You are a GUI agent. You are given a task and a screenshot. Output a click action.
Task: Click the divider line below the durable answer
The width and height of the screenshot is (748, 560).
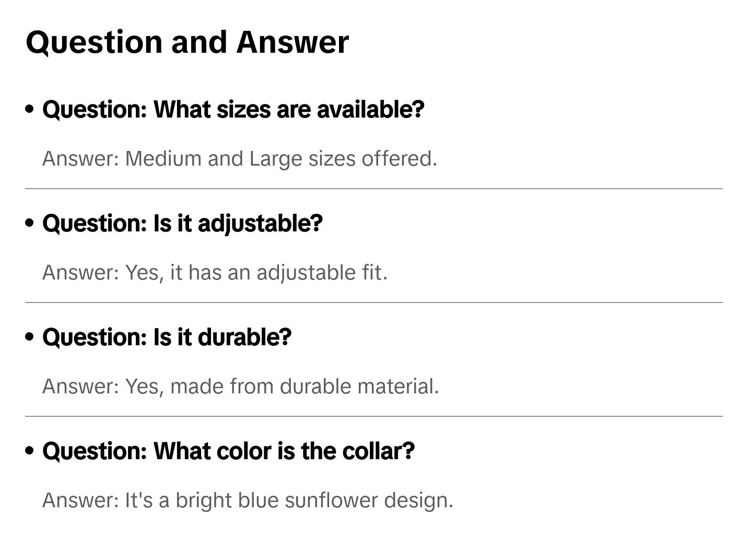pyautogui.click(x=373, y=416)
